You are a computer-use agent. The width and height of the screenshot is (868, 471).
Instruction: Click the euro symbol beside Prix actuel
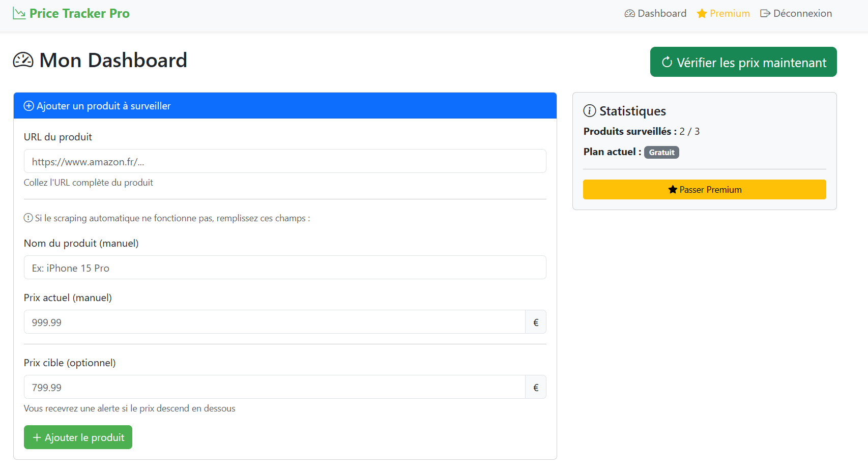(535, 322)
